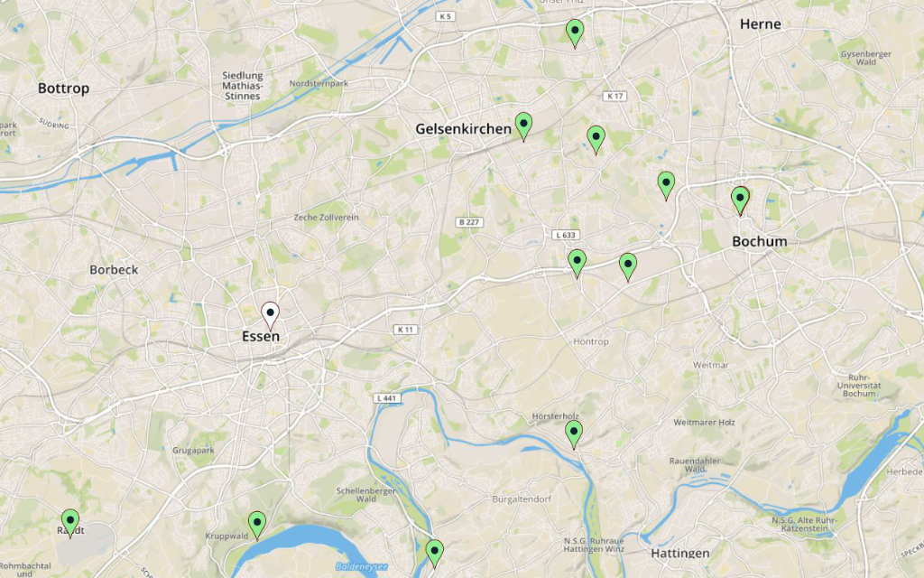
Task: Open the overlapping green-red marker above Bochum
Action: [x=740, y=200]
